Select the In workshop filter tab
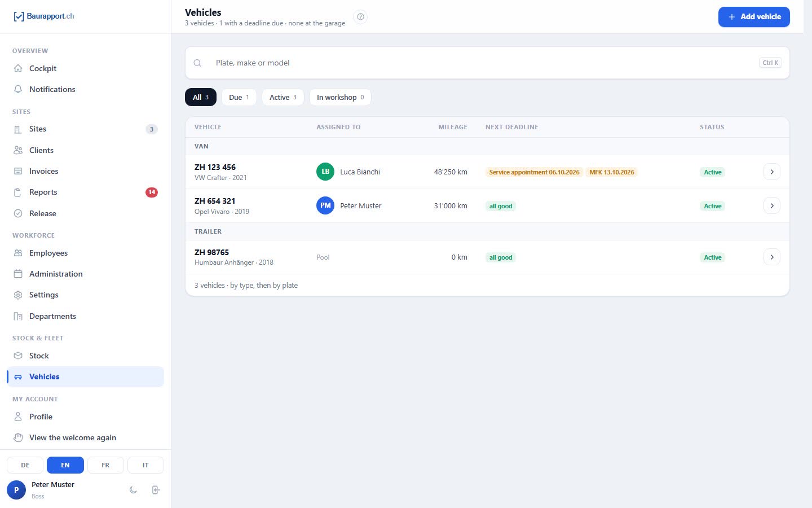Screen dimensions: 812x508 [340, 97]
